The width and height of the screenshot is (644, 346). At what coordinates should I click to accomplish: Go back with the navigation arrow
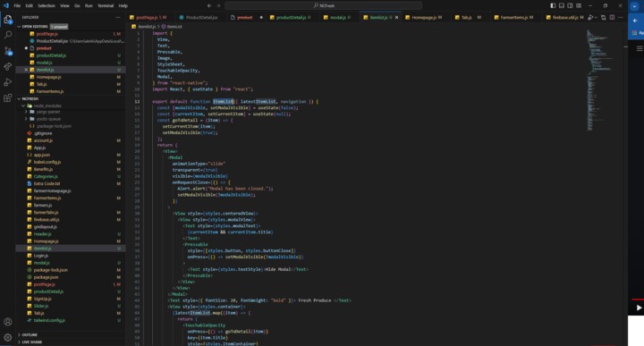pyautogui.click(x=209, y=5)
